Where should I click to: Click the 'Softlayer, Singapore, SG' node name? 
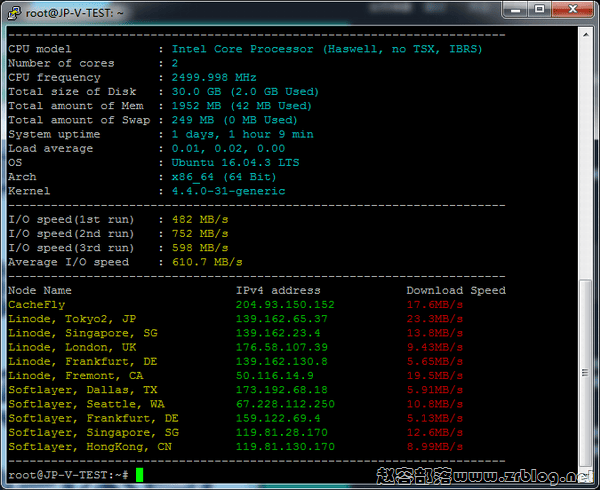(x=93, y=432)
